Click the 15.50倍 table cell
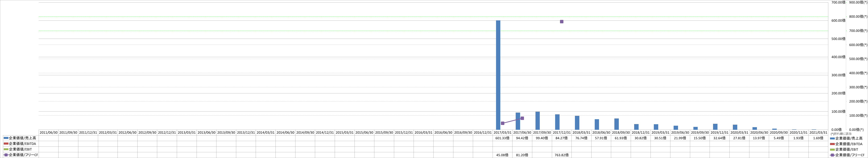 point(700,138)
